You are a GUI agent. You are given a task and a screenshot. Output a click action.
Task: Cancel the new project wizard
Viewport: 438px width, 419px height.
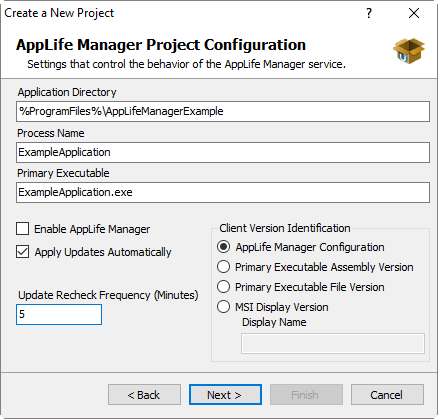click(387, 395)
